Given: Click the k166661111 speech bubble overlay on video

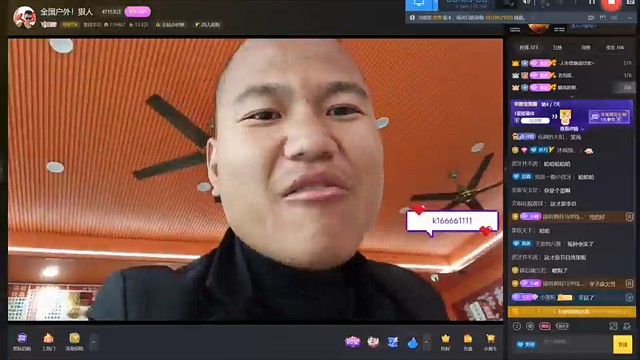Looking at the screenshot, I should pyautogui.click(x=452, y=221).
